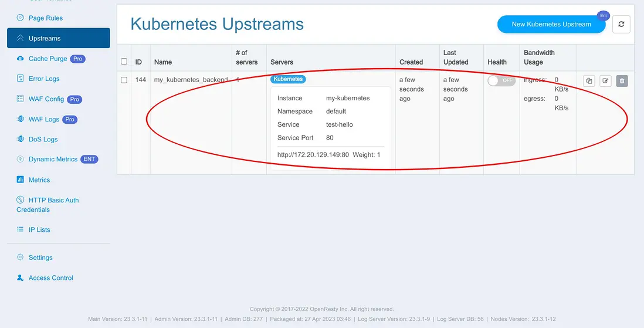
Task: Click the Ent badge on new upstream button
Action: [x=604, y=16]
